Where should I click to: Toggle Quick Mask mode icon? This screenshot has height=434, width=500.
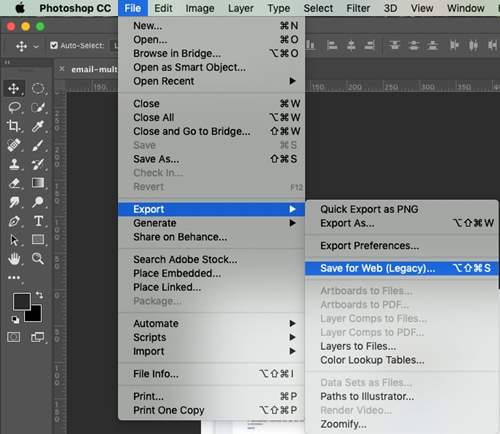14,337
